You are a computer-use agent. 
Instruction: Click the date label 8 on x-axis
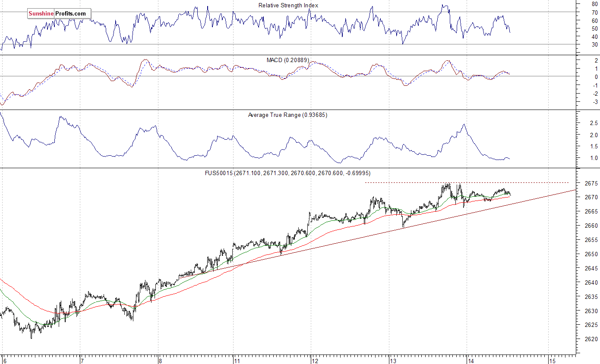point(160,361)
